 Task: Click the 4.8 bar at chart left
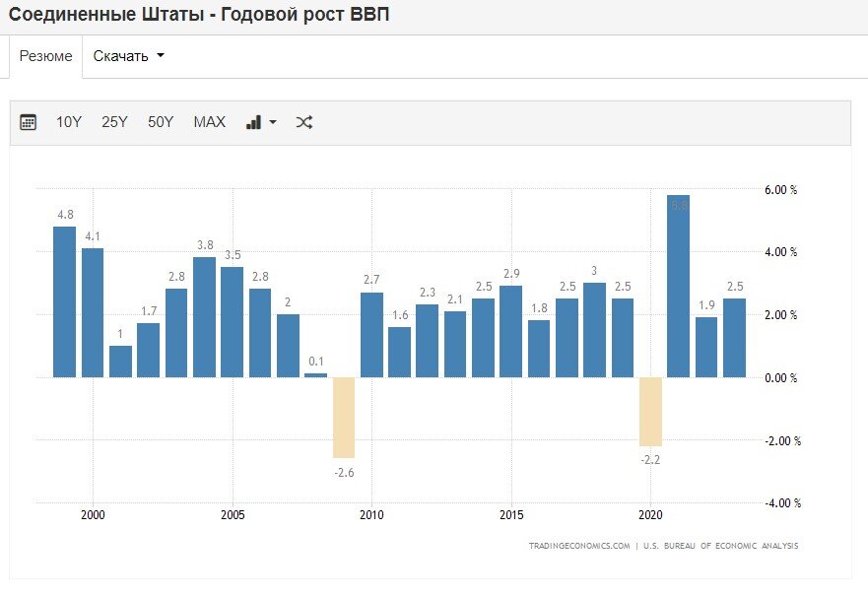(63, 300)
